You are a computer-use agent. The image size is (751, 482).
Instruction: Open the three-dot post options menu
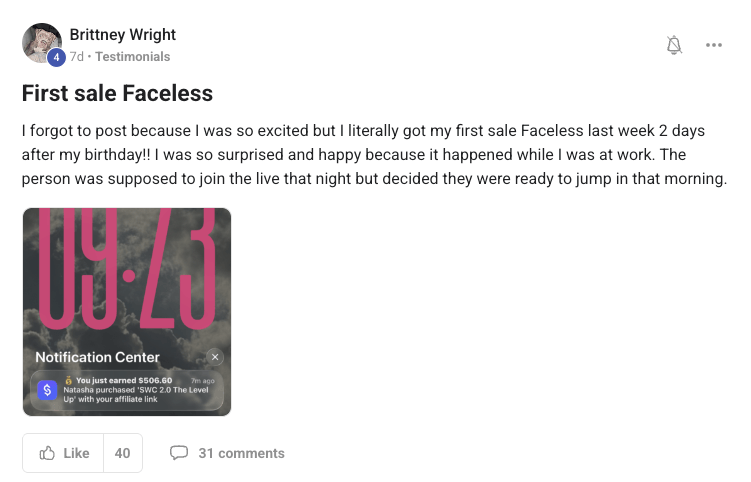[x=713, y=45]
